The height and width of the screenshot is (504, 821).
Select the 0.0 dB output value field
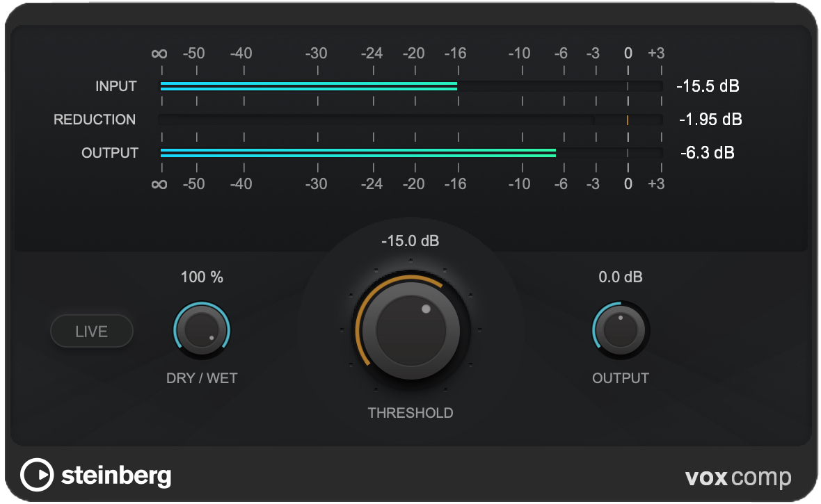[x=620, y=277]
